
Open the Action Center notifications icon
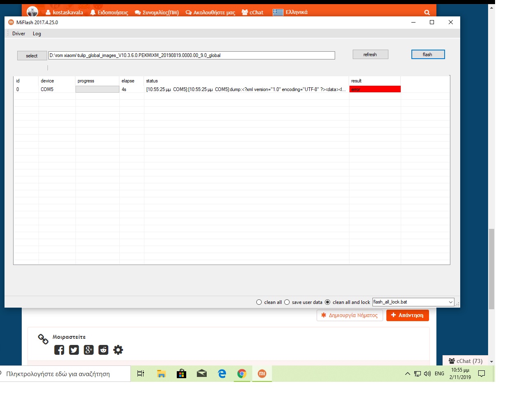tap(482, 374)
